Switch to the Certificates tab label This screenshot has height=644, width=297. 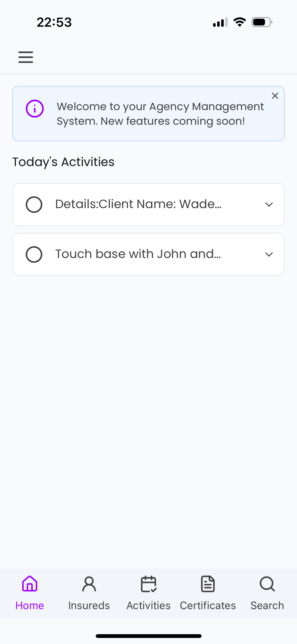coord(208,605)
